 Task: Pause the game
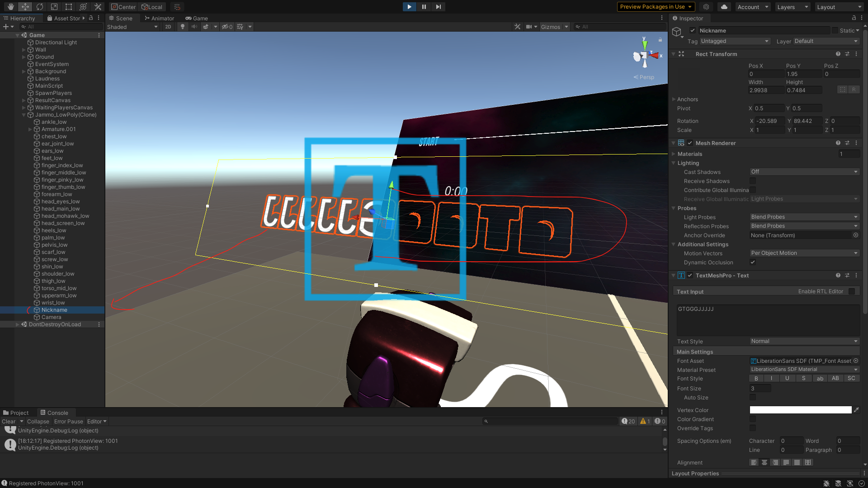click(424, 7)
